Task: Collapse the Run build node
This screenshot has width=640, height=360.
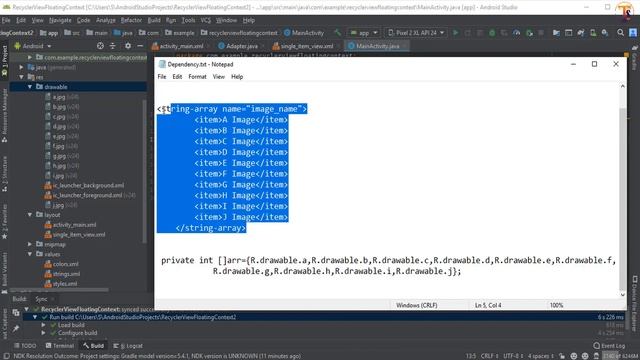Action: click(35, 317)
